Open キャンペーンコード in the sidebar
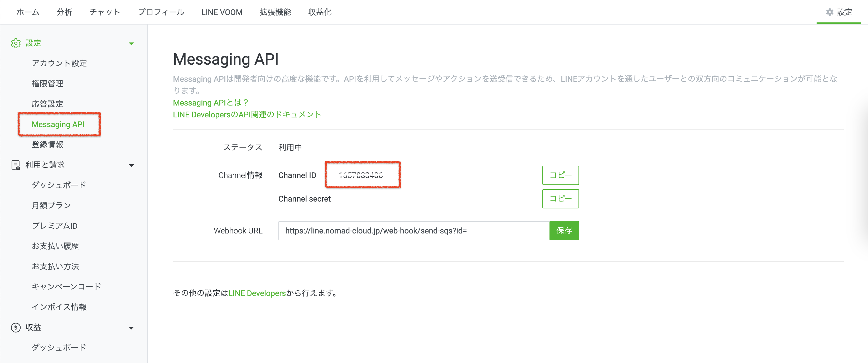Image resolution: width=868 pixels, height=363 pixels. tap(66, 286)
